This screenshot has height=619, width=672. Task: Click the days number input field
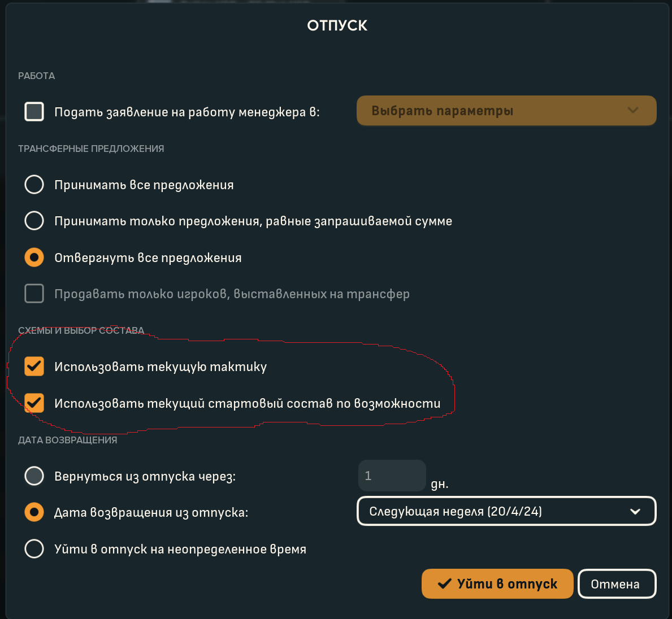(x=392, y=476)
